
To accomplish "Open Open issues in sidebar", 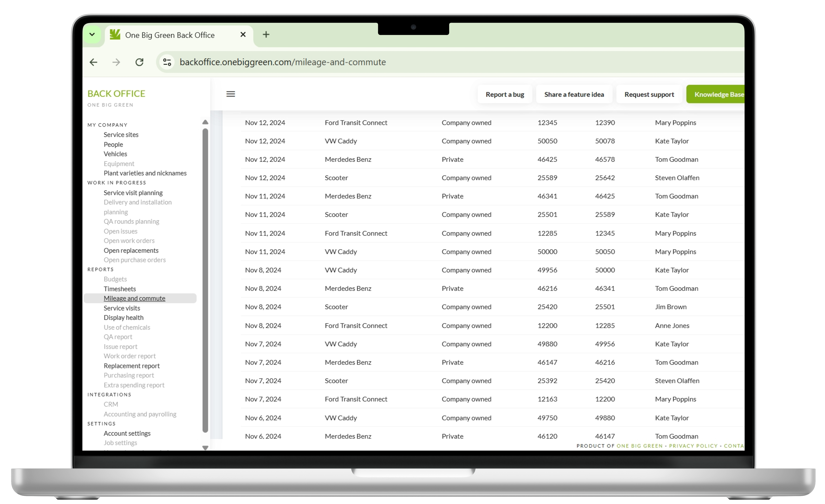I will pyautogui.click(x=121, y=231).
